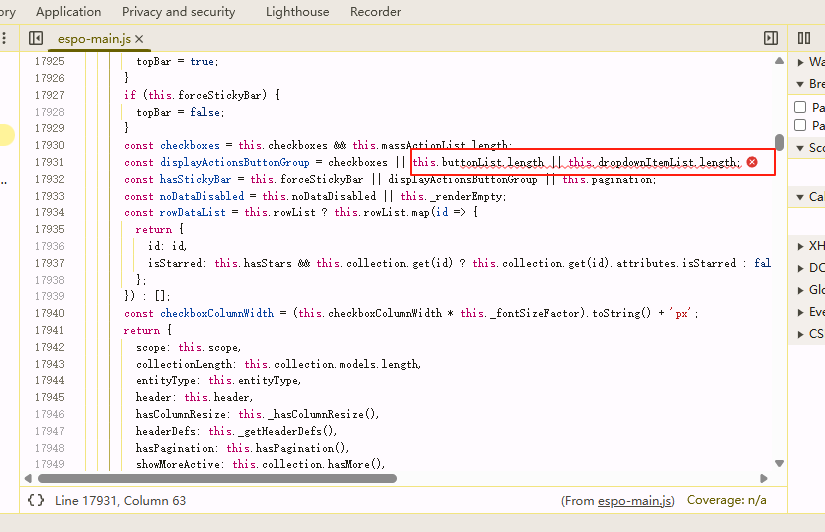
Task: Switch to the Lighthouse tab
Action: tap(297, 12)
